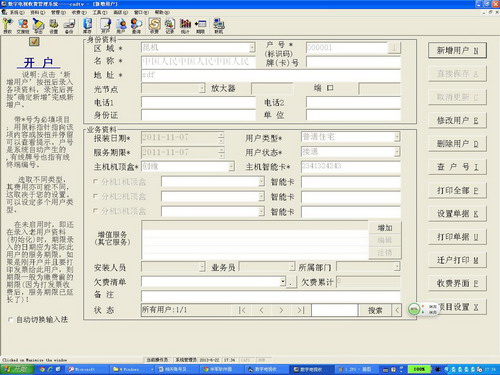Open the 系统 menu
Image resolution: width=500 pixels, height=375 pixels.
(x=16, y=12)
